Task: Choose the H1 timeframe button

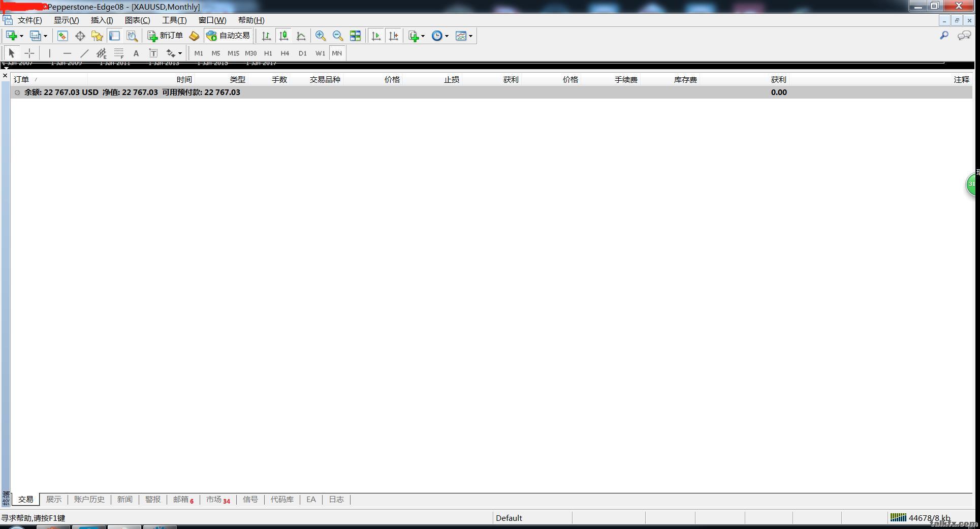Action: click(268, 53)
